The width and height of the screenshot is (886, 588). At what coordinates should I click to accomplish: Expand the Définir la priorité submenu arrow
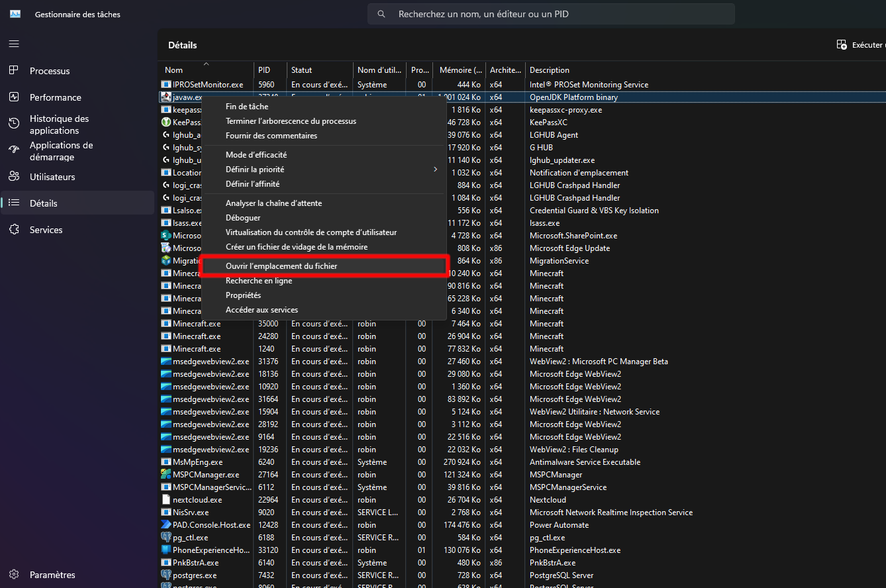tap(435, 170)
